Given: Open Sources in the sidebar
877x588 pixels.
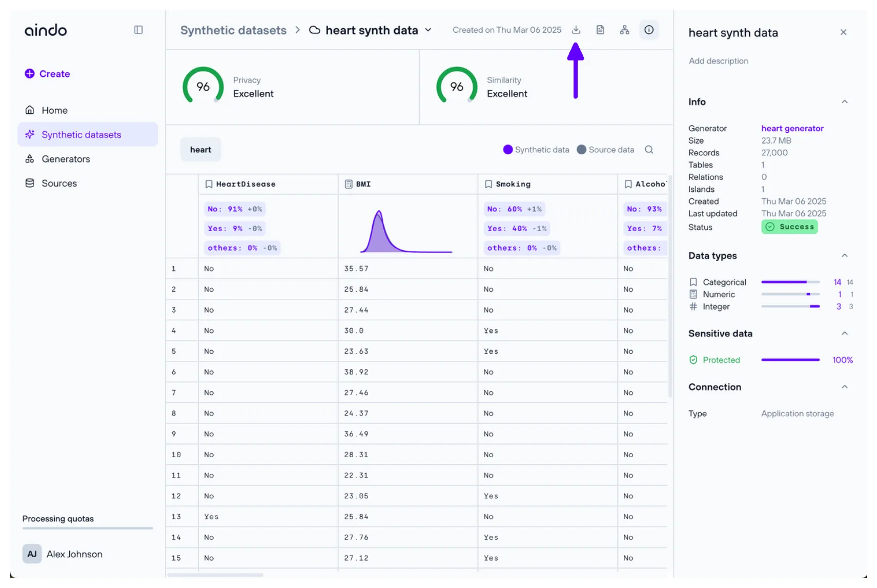Looking at the screenshot, I should click(x=59, y=183).
